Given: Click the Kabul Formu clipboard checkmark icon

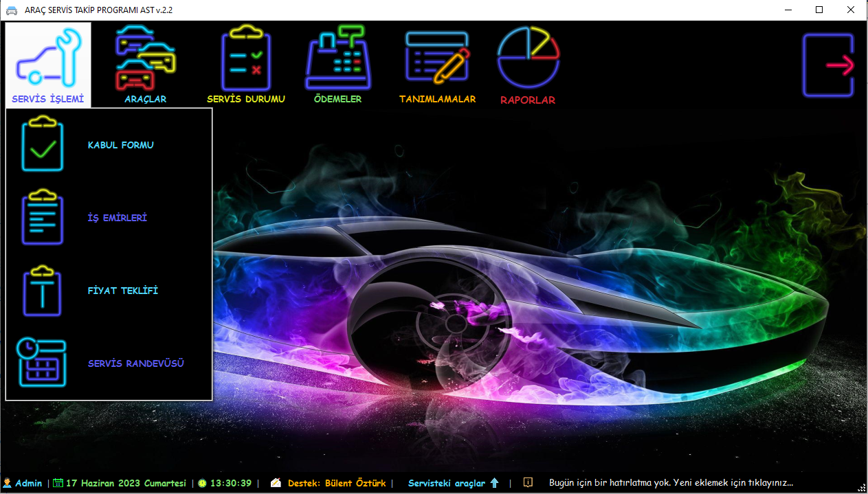Looking at the screenshot, I should click(x=43, y=145).
